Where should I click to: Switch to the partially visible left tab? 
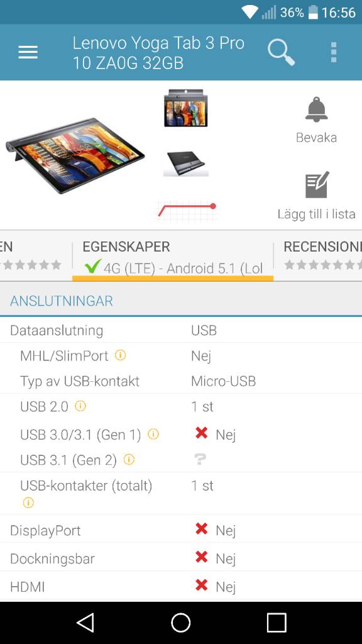click(x=35, y=256)
